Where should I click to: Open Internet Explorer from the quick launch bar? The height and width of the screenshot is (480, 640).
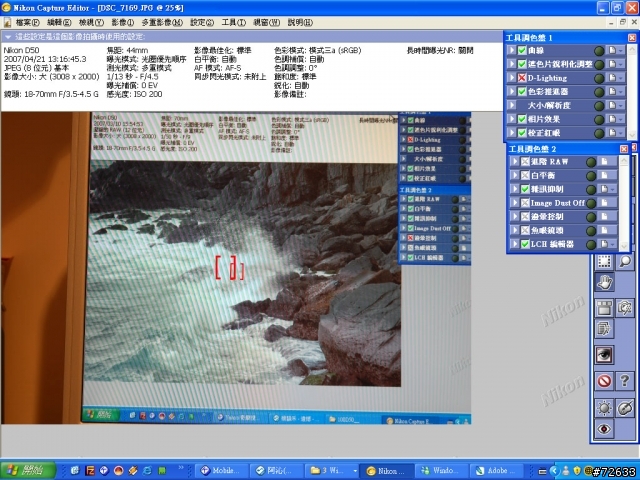(x=147, y=471)
